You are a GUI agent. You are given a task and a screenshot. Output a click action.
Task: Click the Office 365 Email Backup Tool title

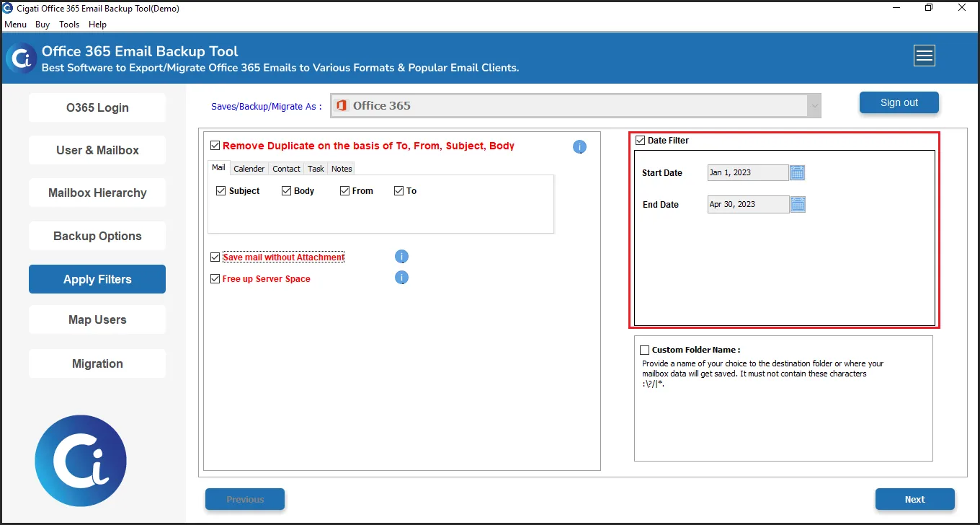140,51
